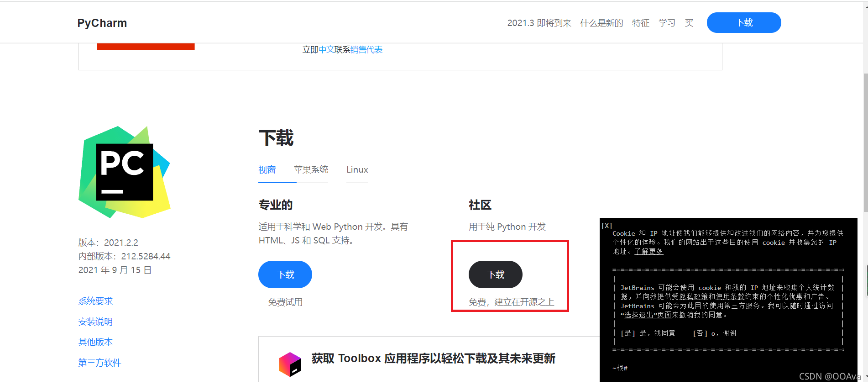Open the 买 navigation item

689,23
